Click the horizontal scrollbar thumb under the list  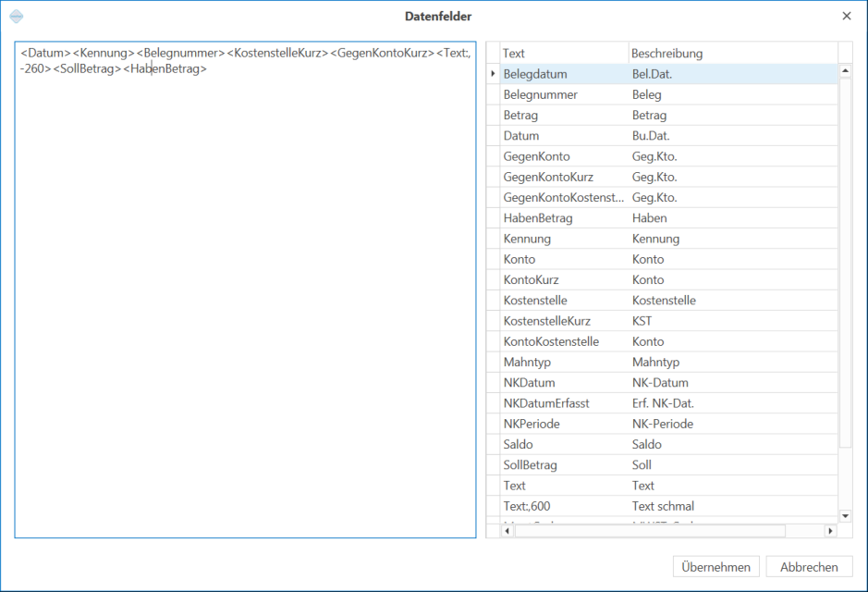coord(650,531)
